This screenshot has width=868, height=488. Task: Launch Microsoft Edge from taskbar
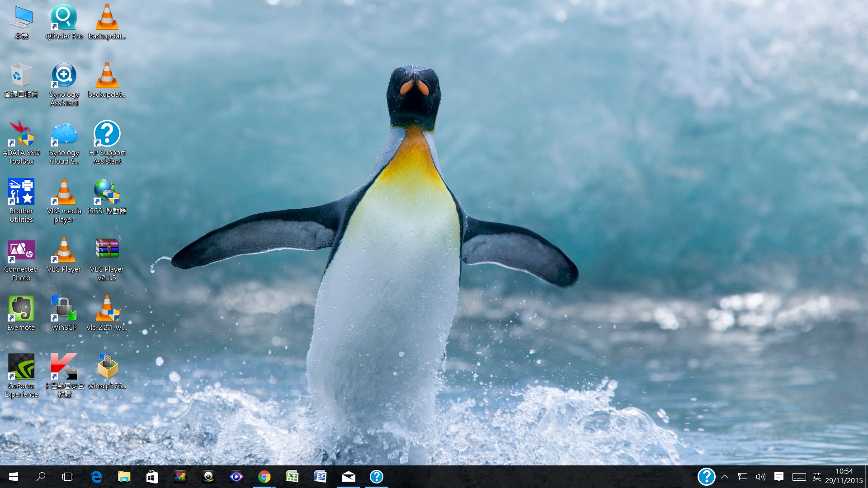(x=96, y=477)
